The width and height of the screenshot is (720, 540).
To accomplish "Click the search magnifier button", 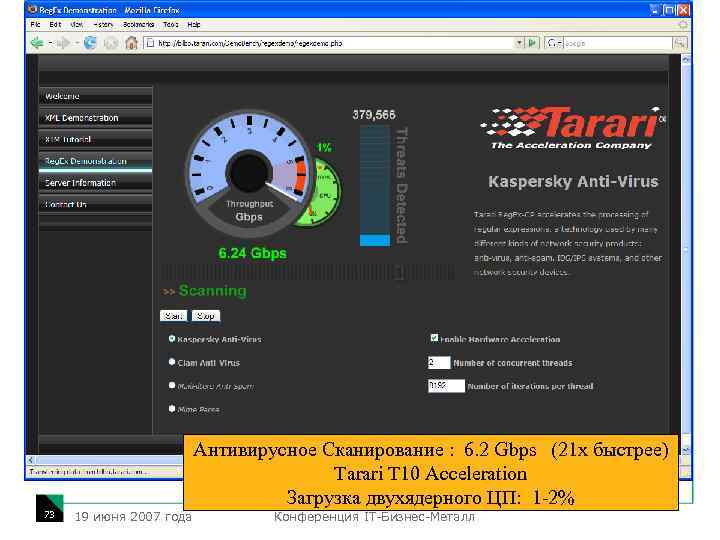I will pyautogui.click(x=680, y=43).
